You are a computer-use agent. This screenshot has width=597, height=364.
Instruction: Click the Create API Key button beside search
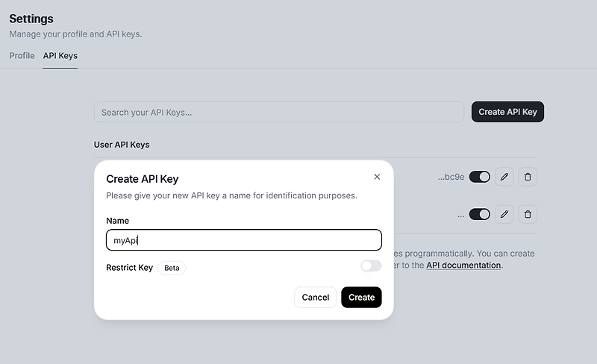pos(507,112)
